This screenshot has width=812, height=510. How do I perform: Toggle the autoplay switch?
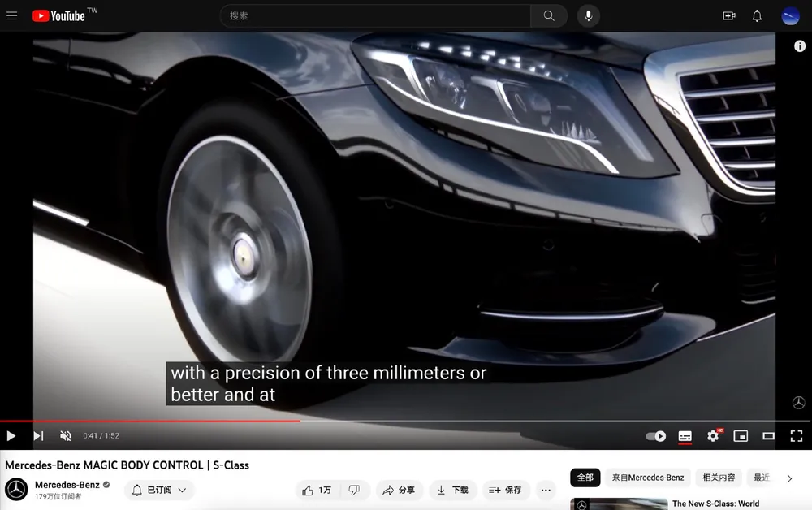(x=656, y=436)
